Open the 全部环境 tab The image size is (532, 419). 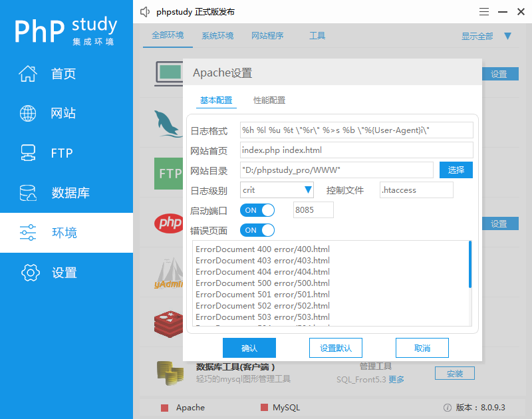(x=168, y=35)
